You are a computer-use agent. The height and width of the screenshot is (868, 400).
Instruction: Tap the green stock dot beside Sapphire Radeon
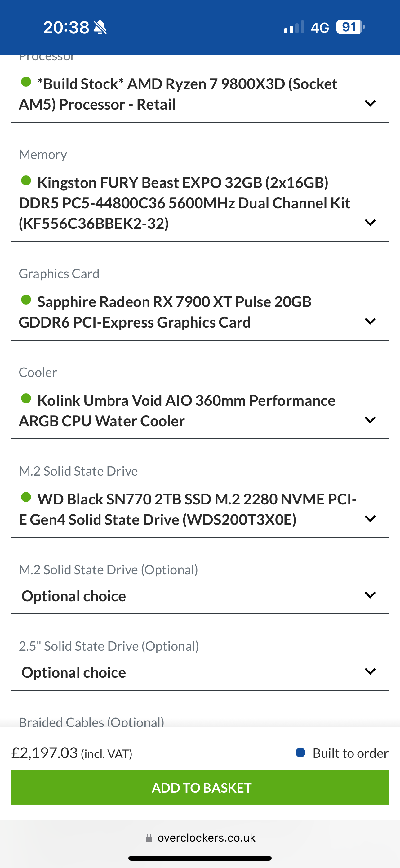pyautogui.click(x=26, y=300)
